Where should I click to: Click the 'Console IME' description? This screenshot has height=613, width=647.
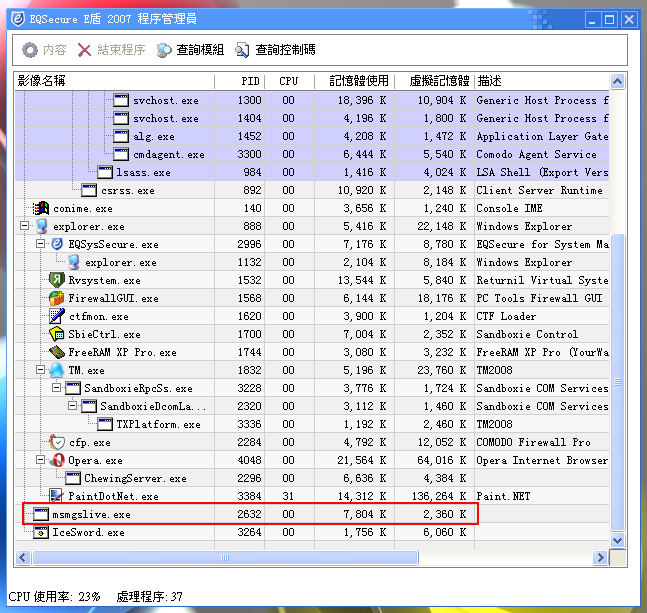pyautogui.click(x=509, y=208)
